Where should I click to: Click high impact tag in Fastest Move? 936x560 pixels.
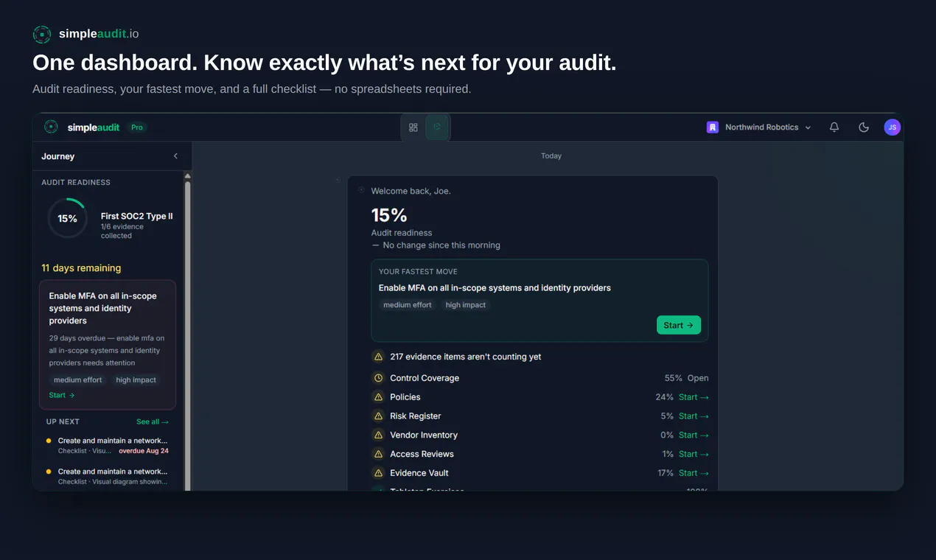(x=466, y=305)
